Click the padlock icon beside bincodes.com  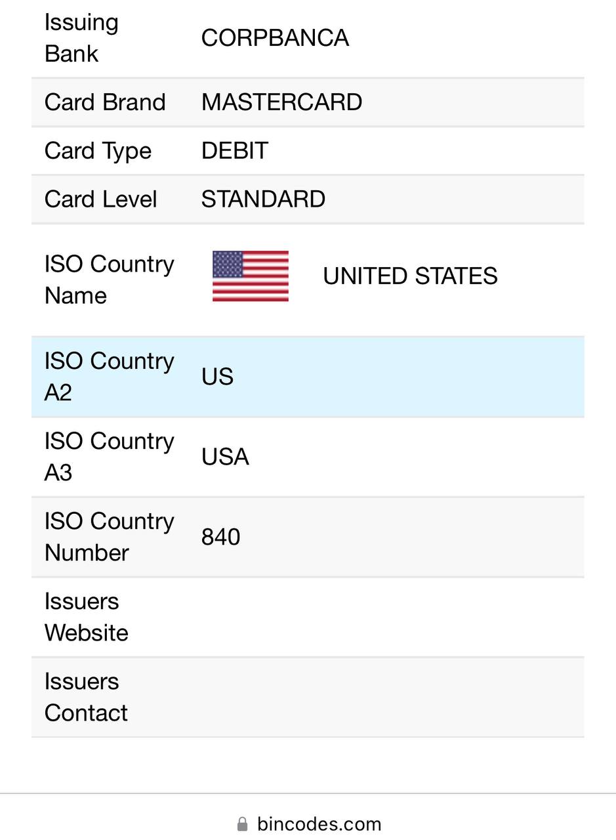(x=243, y=824)
